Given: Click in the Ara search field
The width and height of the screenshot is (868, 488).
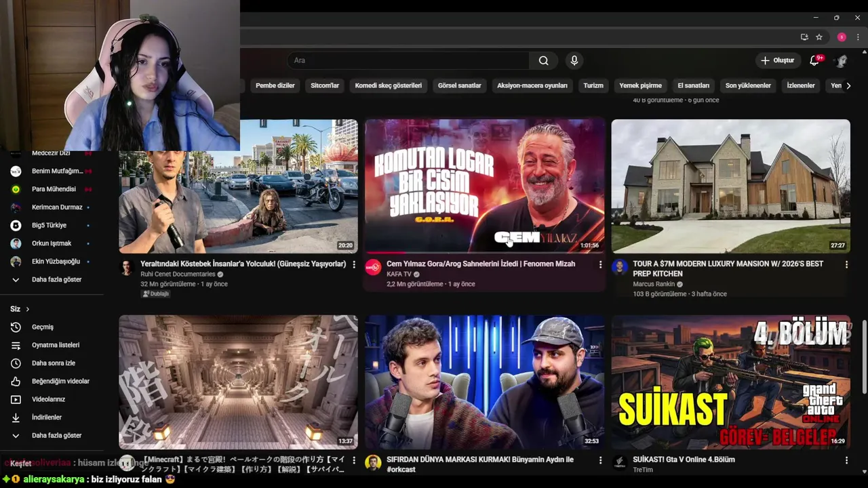Looking at the screenshot, I should coord(408,60).
